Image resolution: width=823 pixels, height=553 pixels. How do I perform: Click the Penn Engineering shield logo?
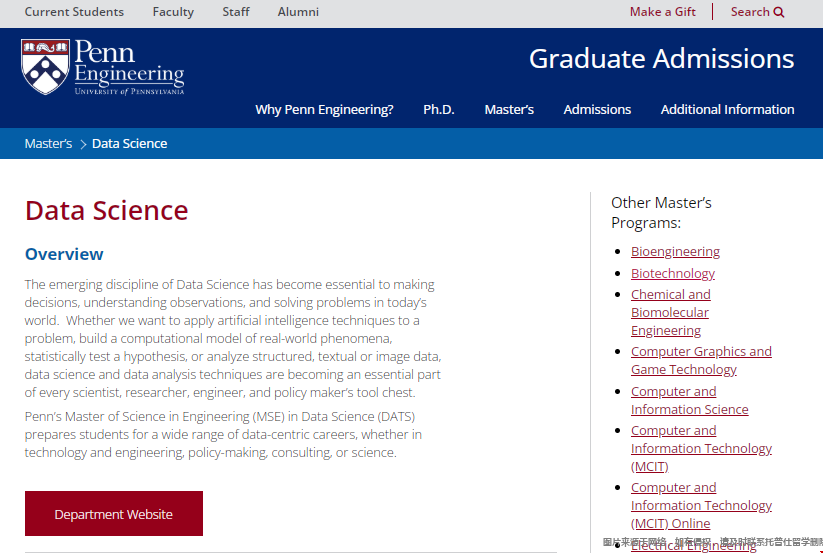coord(45,67)
